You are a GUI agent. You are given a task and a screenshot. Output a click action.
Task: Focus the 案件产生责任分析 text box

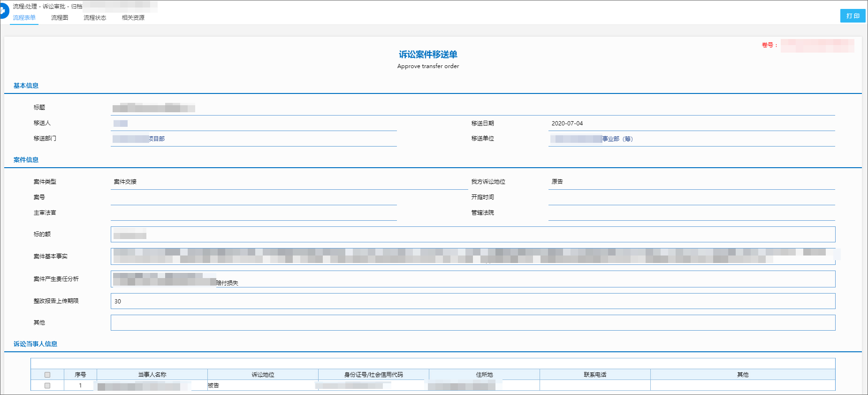click(x=472, y=279)
